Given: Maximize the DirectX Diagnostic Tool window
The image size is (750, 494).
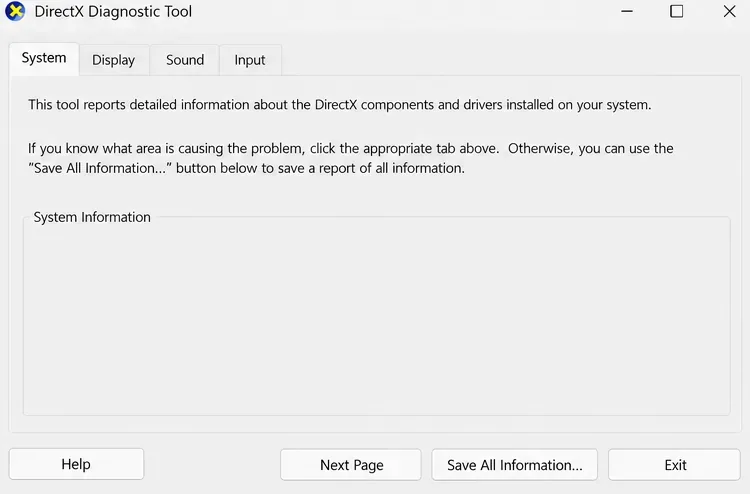Looking at the screenshot, I should click(x=676, y=11).
